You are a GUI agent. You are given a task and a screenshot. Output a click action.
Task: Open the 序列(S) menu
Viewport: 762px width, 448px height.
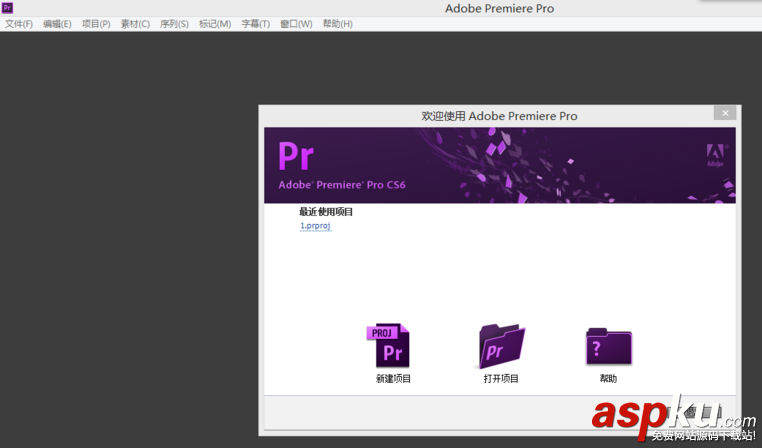pos(174,24)
